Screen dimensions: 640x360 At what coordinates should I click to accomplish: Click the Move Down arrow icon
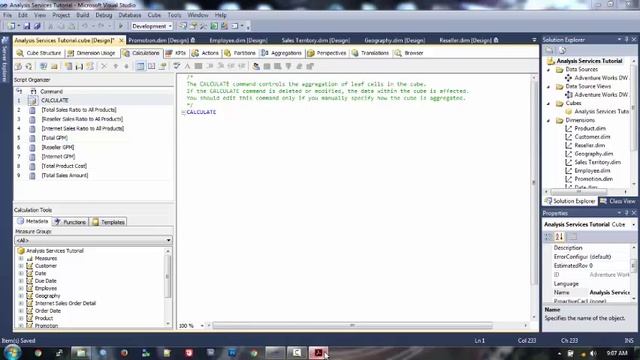click(x=126, y=66)
